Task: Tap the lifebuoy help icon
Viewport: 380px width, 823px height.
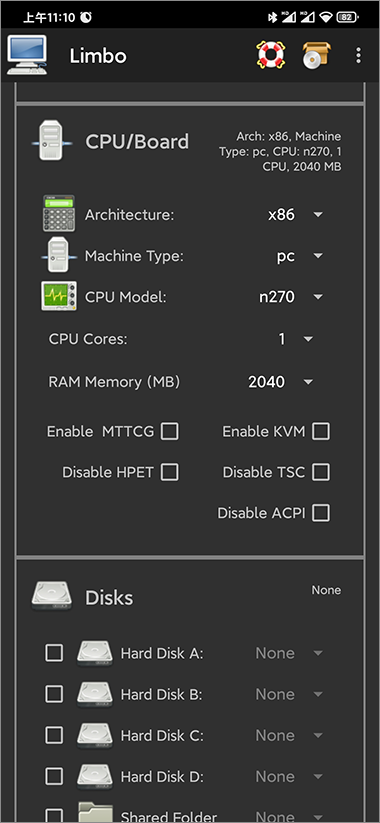Action: coord(270,55)
